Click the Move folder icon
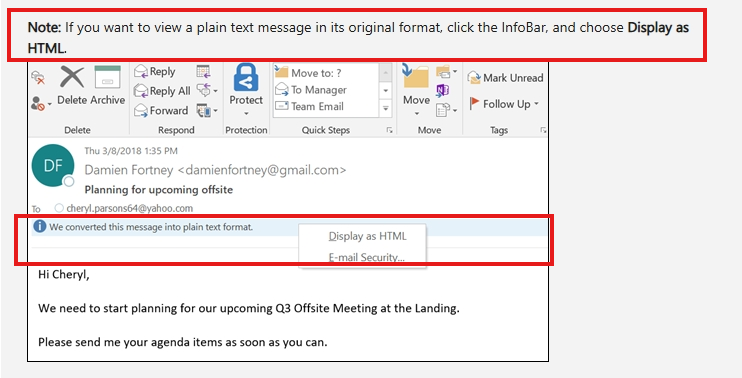The width and height of the screenshot is (742, 378). [416, 76]
